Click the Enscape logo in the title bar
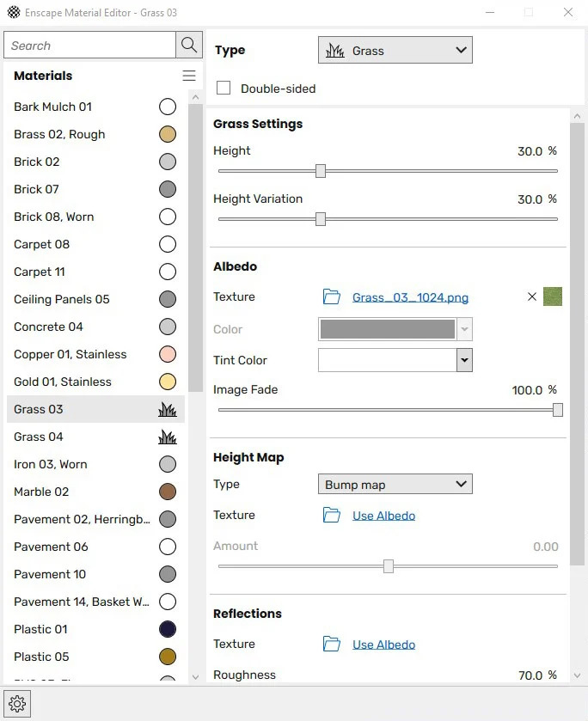This screenshot has height=721, width=588. (x=13, y=12)
